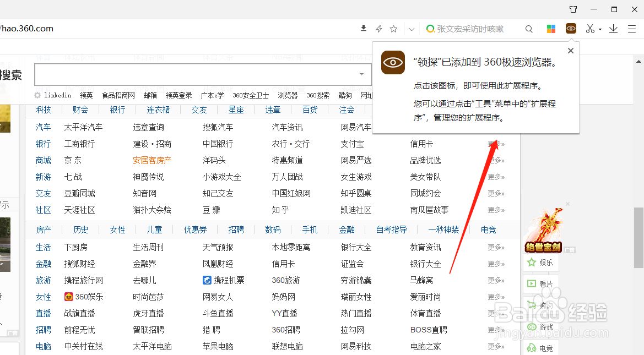
Task: Open the BOSS直聘 link
Action: 429,330
